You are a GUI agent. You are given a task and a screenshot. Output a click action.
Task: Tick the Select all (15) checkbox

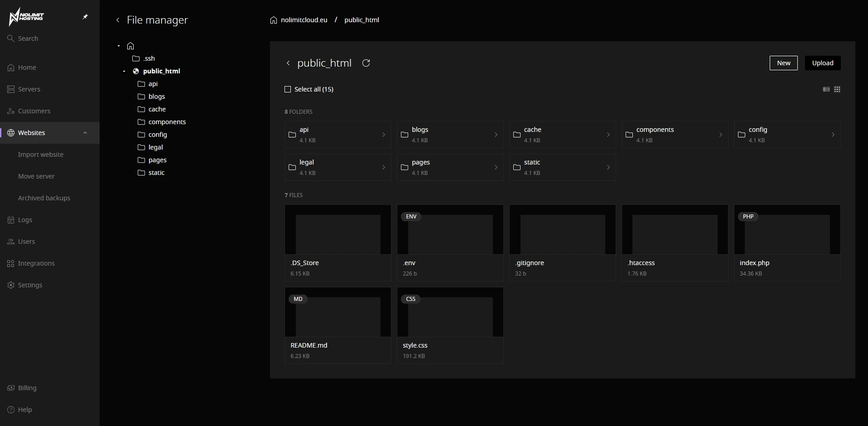tap(288, 89)
